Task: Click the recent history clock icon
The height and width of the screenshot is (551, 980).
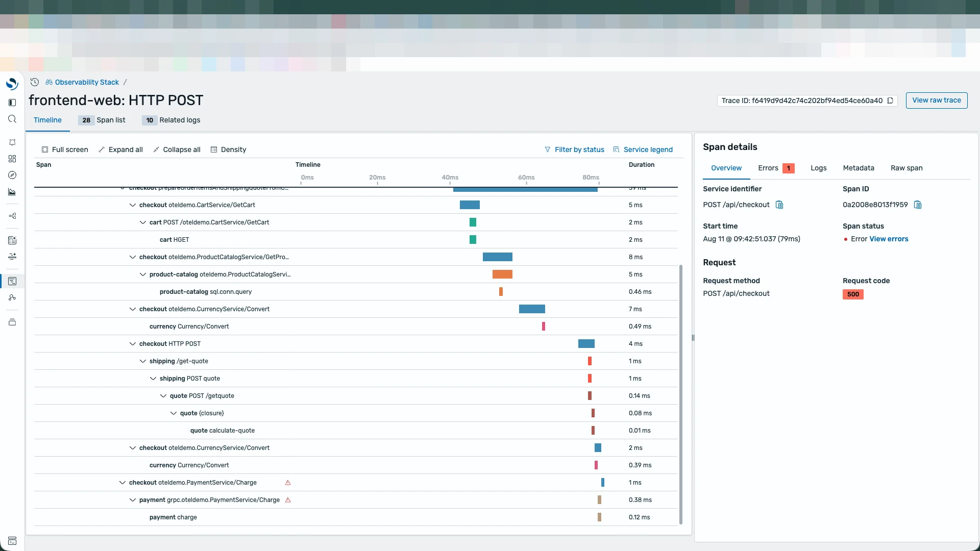Action: 35,82
